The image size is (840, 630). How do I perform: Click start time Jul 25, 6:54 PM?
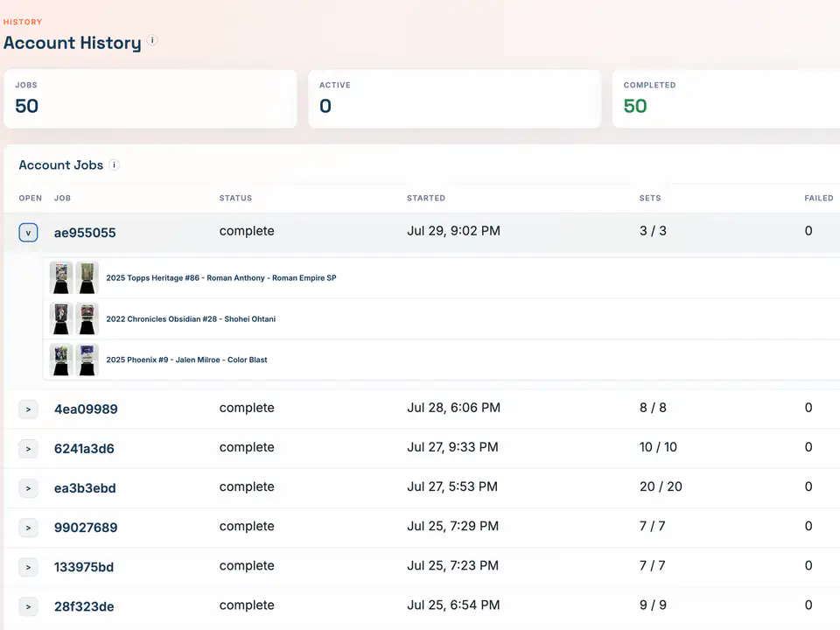[453, 605]
